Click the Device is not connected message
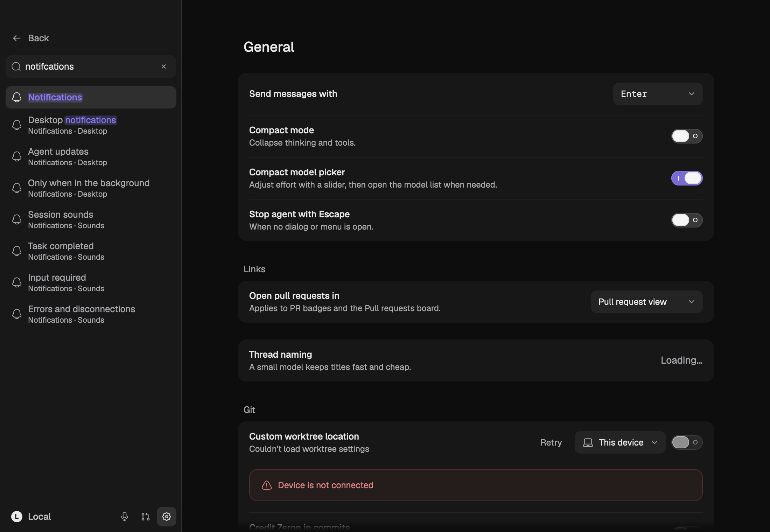The width and height of the screenshot is (770, 532). pyautogui.click(x=325, y=485)
